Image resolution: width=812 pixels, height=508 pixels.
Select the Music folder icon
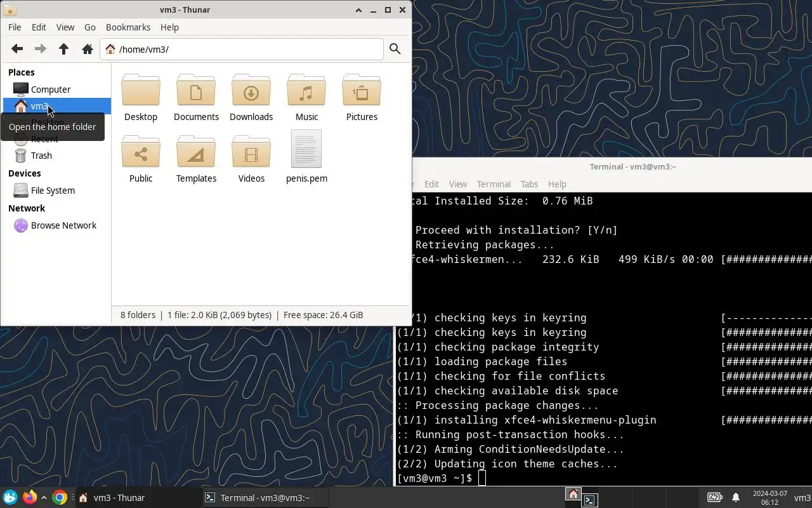click(x=306, y=90)
